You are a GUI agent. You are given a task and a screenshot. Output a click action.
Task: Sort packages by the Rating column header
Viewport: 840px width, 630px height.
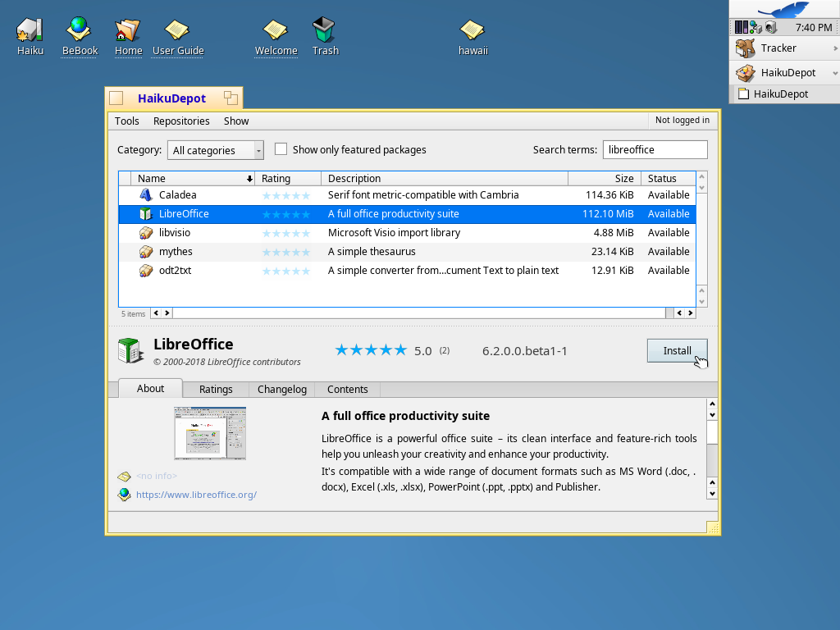coord(288,178)
